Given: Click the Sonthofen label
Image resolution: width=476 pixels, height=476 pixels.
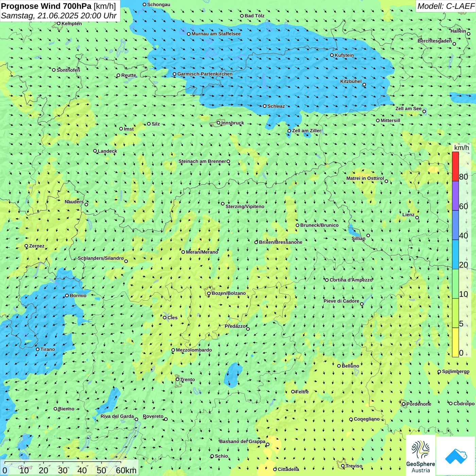Looking at the screenshot, I should pos(68,70).
